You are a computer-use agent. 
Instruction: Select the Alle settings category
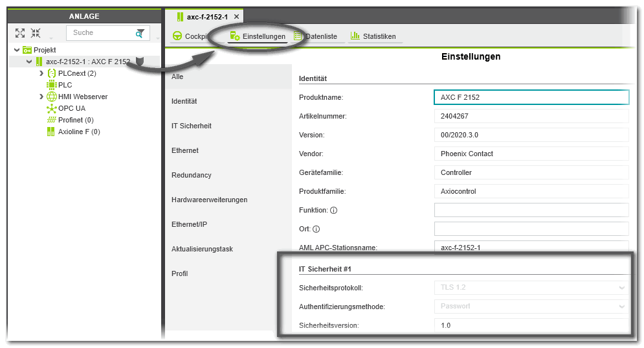point(228,76)
